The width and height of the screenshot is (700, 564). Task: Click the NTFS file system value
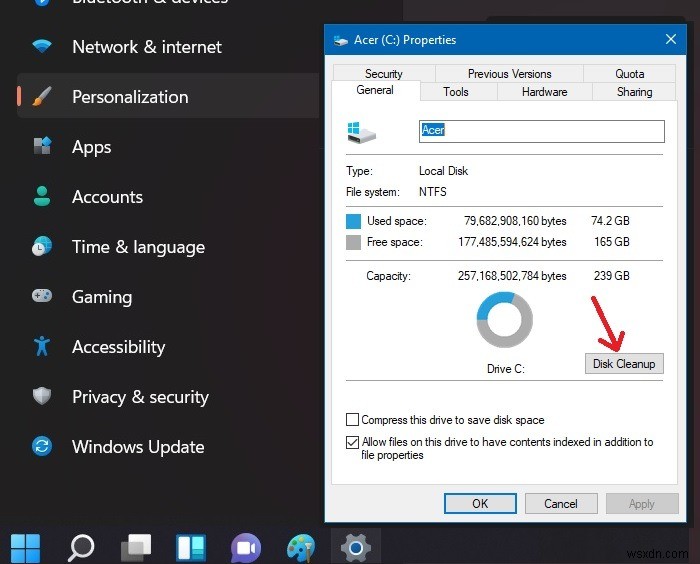(x=433, y=192)
